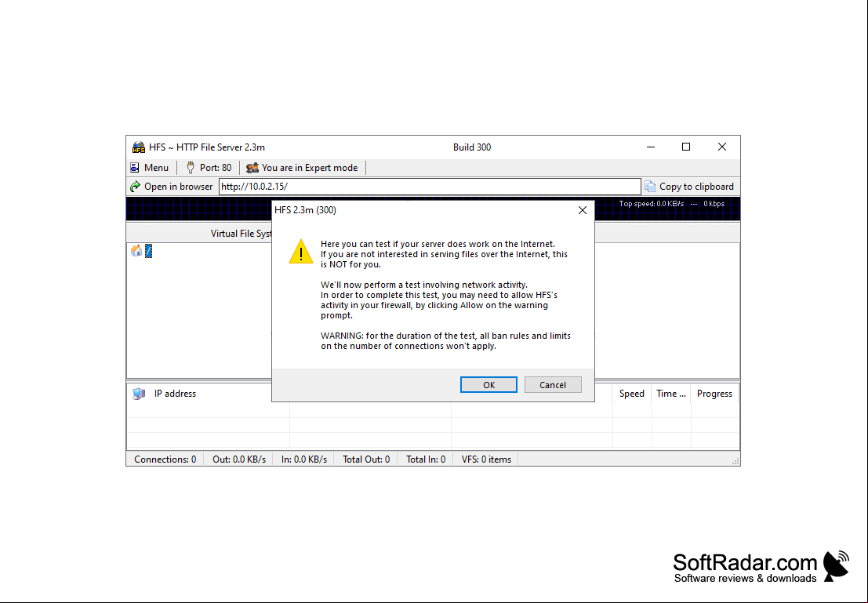
Task: Click the Menu icon in the toolbar
Action: pos(135,168)
